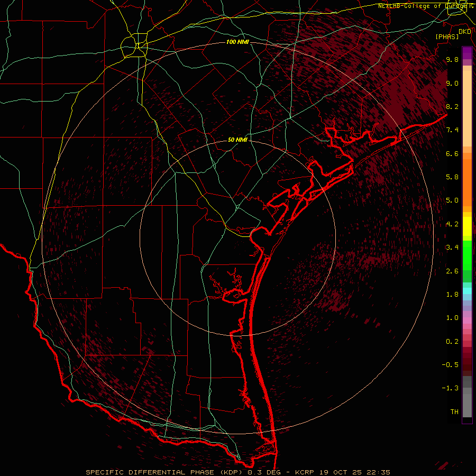The image size is (476, 476).
Task: Click the TH label on color scale
Action: click(454, 412)
